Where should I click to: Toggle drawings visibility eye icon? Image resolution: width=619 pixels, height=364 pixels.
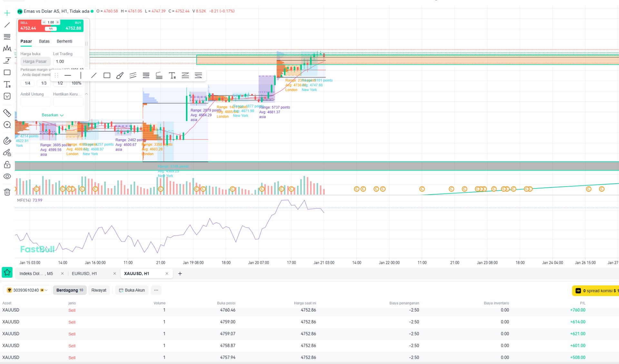coord(7,177)
